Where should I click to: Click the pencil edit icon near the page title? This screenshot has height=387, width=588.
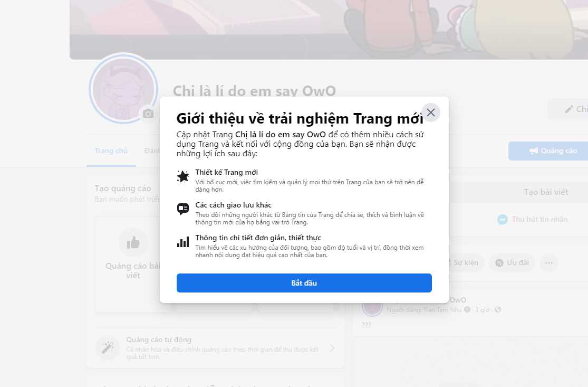pyautogui.click(x=569, y=109)
